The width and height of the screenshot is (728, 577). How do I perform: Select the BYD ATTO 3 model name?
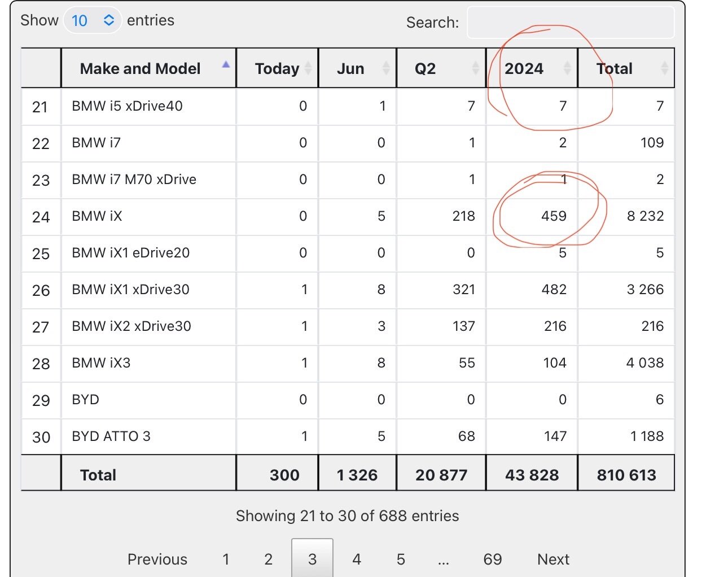click(111, 436)
